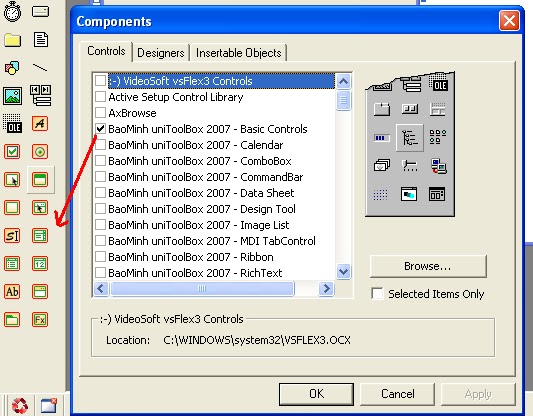Image resolution: width=533 pixels, height=416 pixels.
Task: Select "BaoMinh uniToolBox 2007 - Ribbon" text
Action: pos(191,257)
